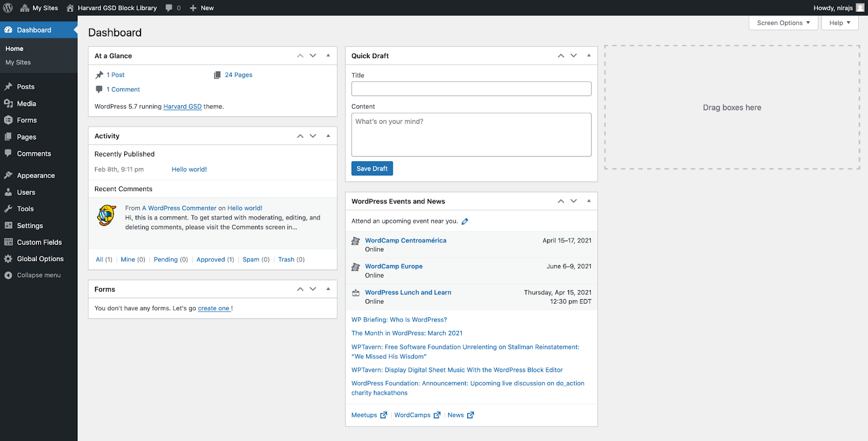Open Global Options gear in sidebar

coord(8,259)
